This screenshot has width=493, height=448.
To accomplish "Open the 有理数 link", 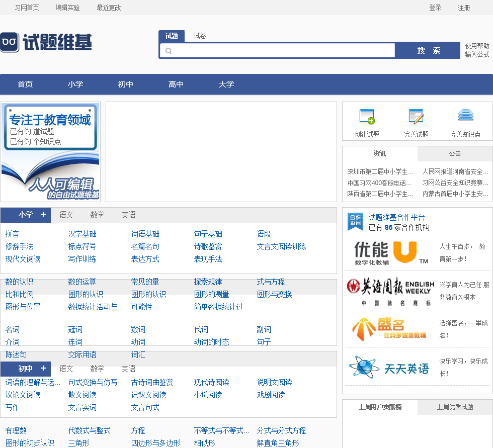I will [x=16, y=431].
